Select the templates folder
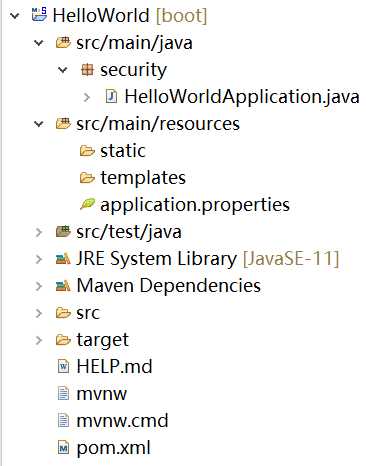The height and width of the screenshot is (466, 366). pos(133,178)
